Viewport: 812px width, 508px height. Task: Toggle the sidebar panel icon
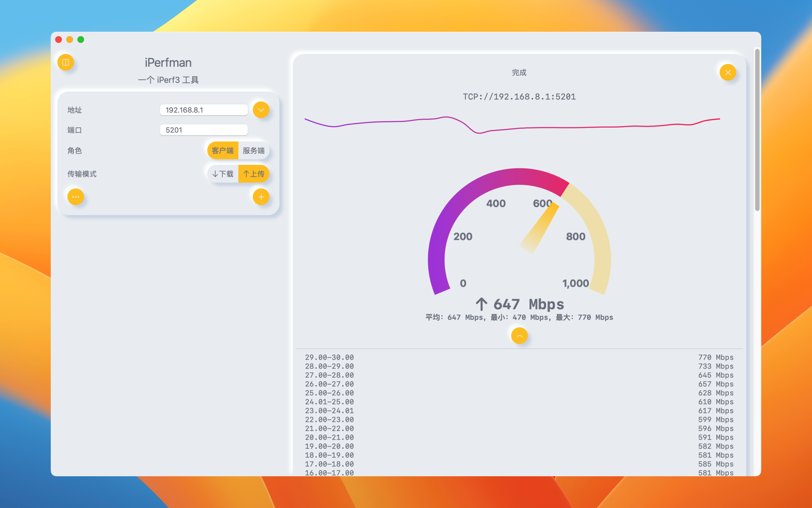(x=65, y=62)
